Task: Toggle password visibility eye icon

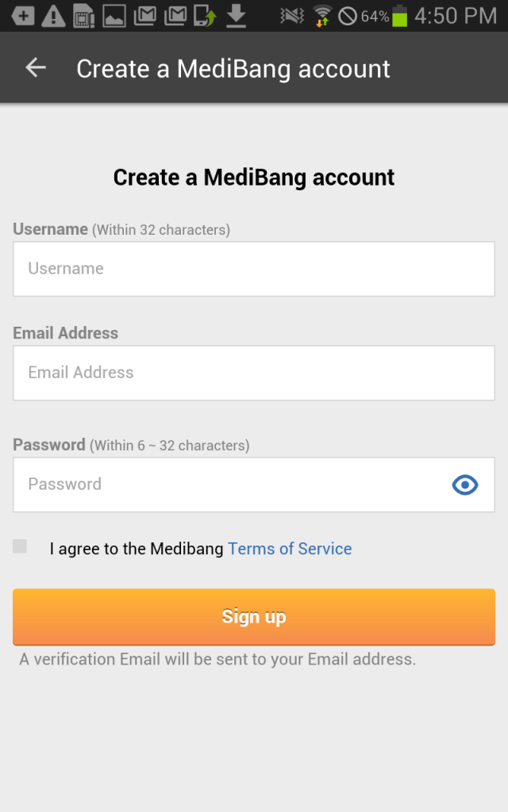Action: 464,485
